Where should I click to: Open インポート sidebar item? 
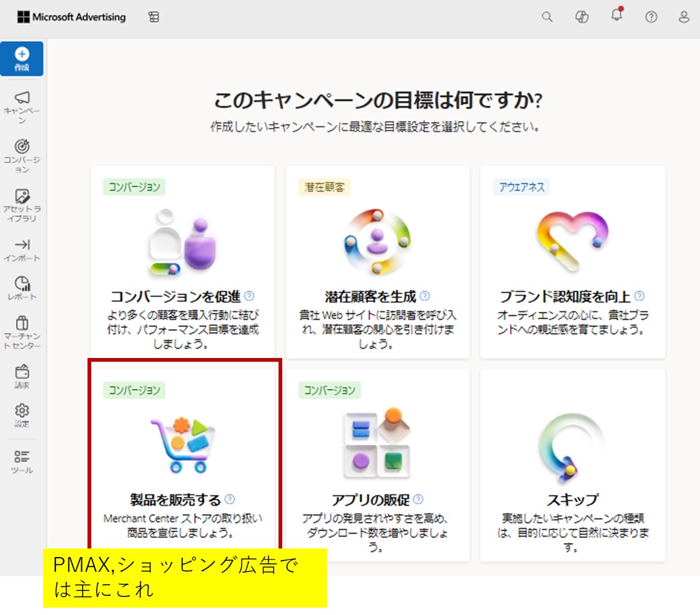(x=22, y=250)
